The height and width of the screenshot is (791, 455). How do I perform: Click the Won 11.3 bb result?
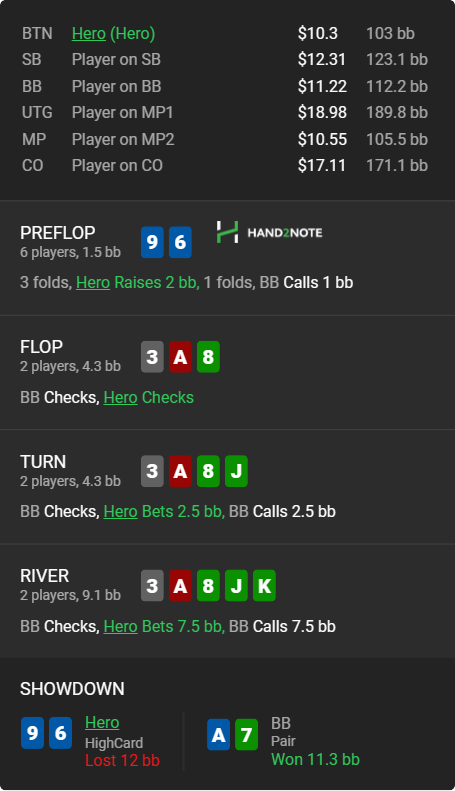tap(315, 759)
